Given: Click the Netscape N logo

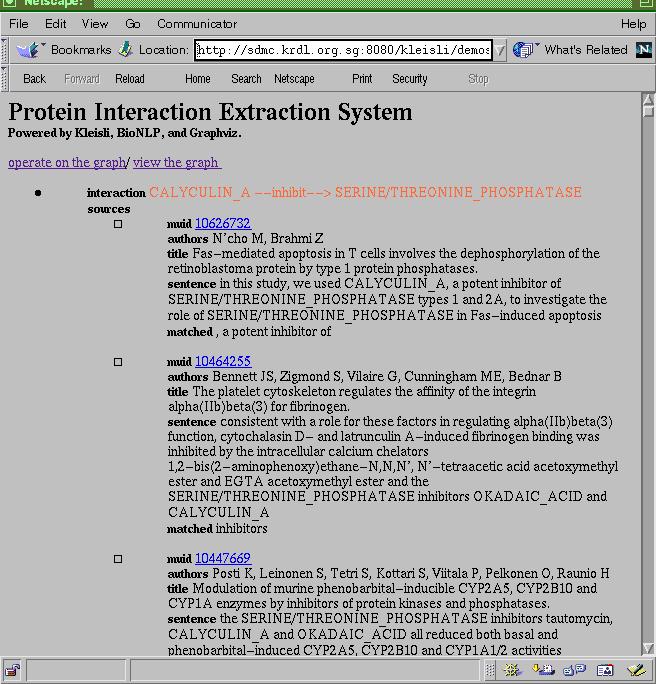Looking at the screenshot, I should point(644,50).
